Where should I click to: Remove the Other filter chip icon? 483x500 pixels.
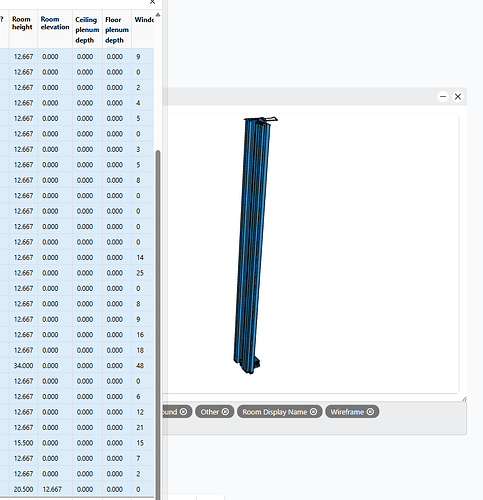(225, 412)
